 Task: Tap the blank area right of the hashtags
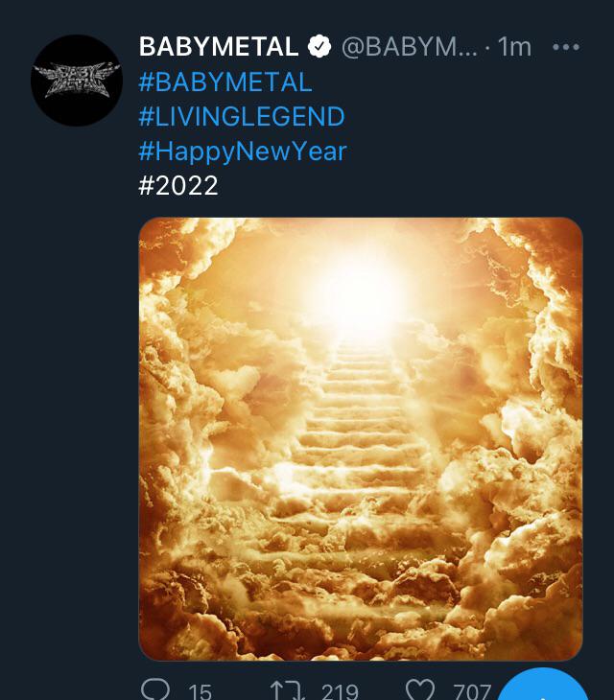pos(480,134)
